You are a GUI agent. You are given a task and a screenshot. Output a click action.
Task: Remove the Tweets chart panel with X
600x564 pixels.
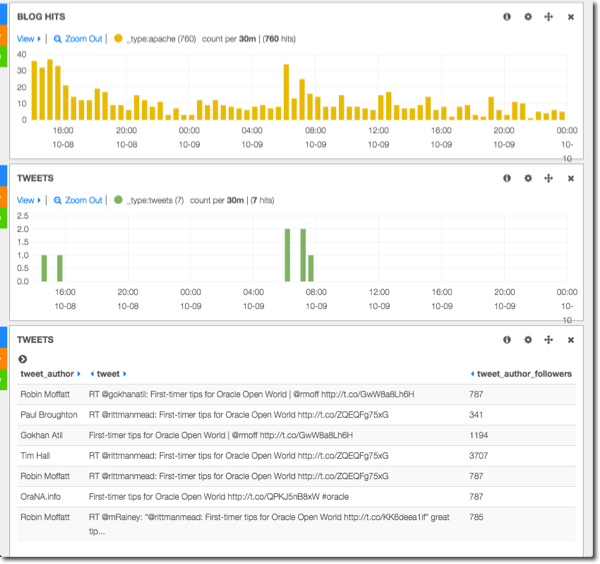(x=571, y=178)
